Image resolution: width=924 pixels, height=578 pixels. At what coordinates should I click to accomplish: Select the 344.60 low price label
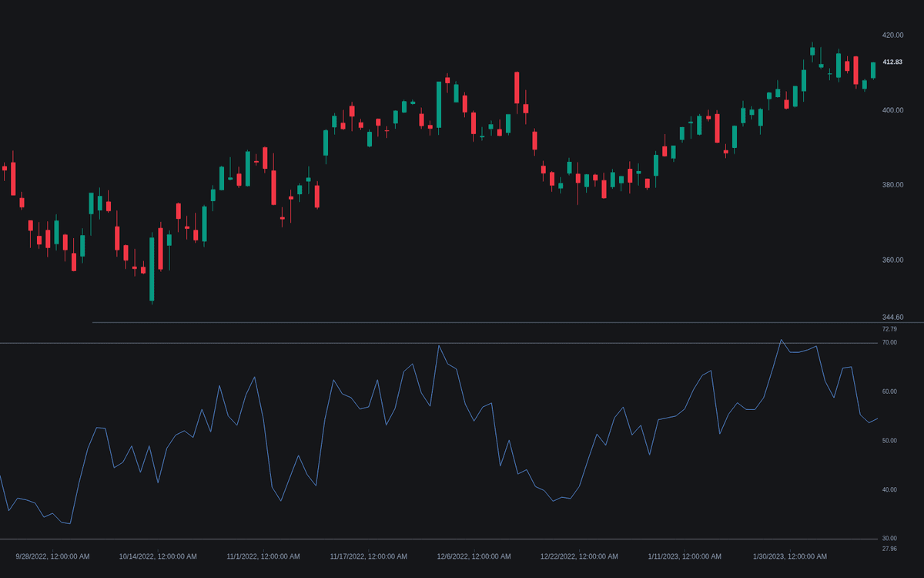(x=892, y=318)
